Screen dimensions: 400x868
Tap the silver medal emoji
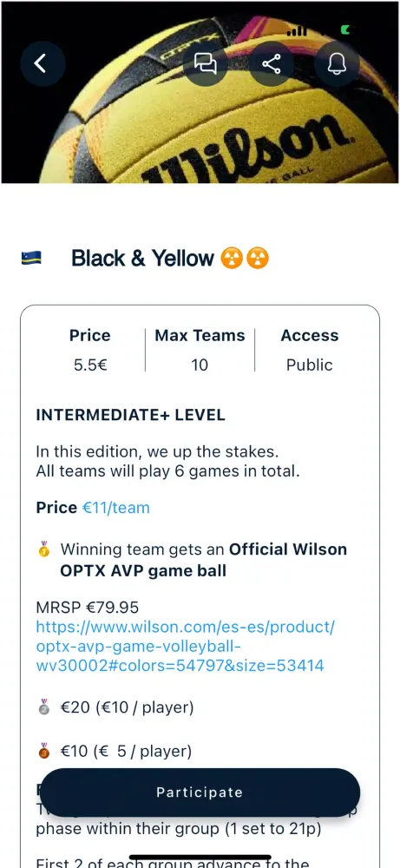[44, 707]
